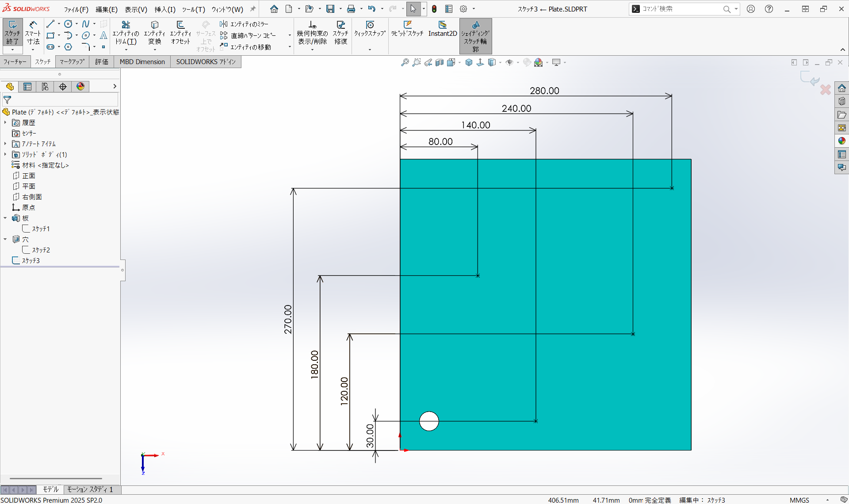Screen dimensions: 849x504
Task: Expand the left panel tabs chevron
Action: [x=115, y=87]
